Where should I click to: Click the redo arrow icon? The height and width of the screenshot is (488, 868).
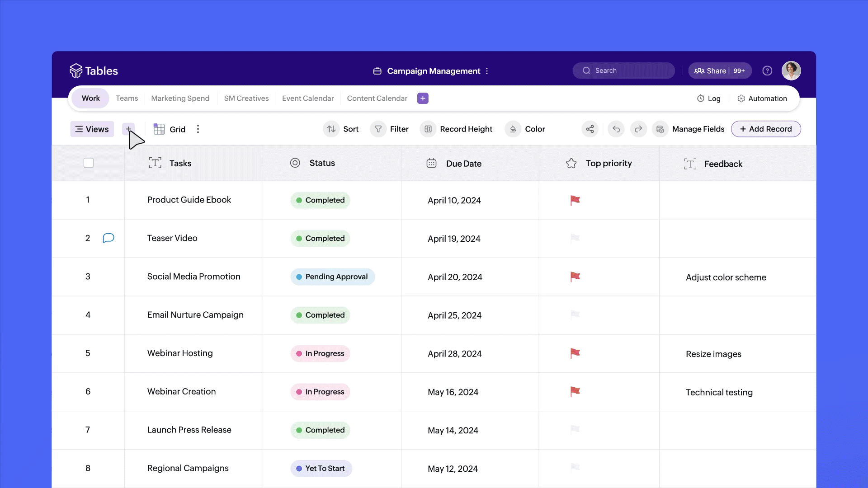coord(638,129)
